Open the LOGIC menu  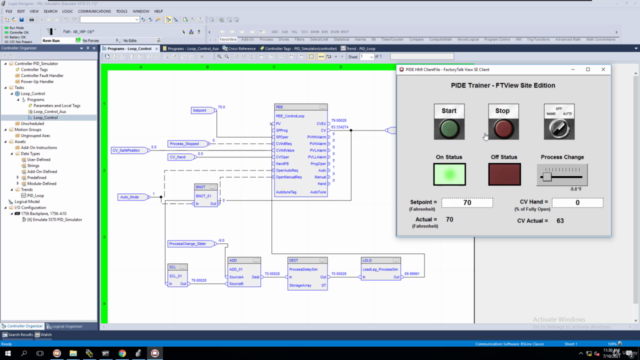pyautogui.click(x=67, y=11)
